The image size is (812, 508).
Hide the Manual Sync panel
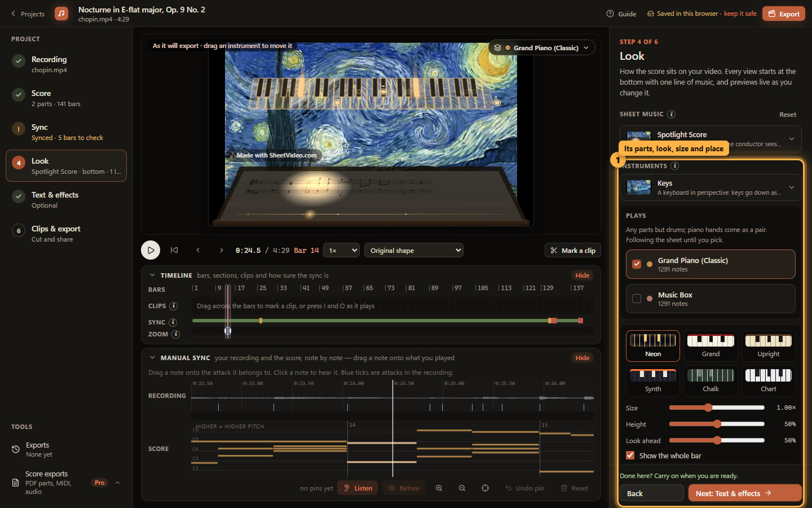coord(582,358)
